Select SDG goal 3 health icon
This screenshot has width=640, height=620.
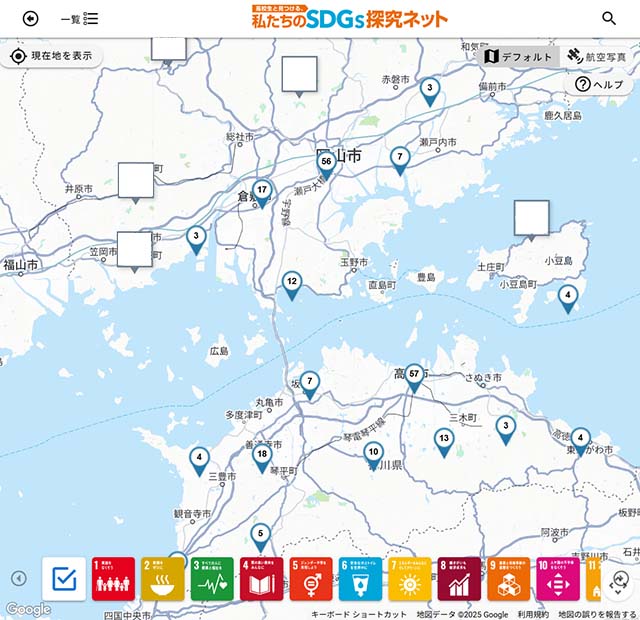(x=212, y=579)
